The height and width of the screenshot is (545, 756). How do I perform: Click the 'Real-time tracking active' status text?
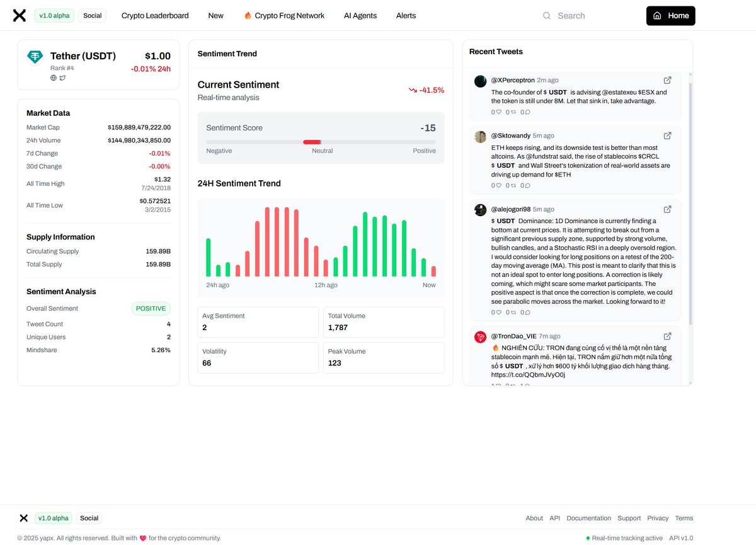pos(627,538)
